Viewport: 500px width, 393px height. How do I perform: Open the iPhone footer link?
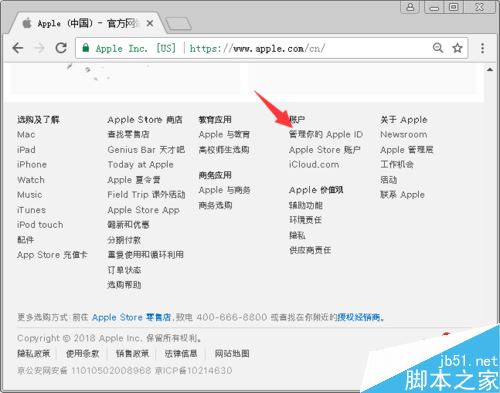pyautogui.click(x=32, y=165)
